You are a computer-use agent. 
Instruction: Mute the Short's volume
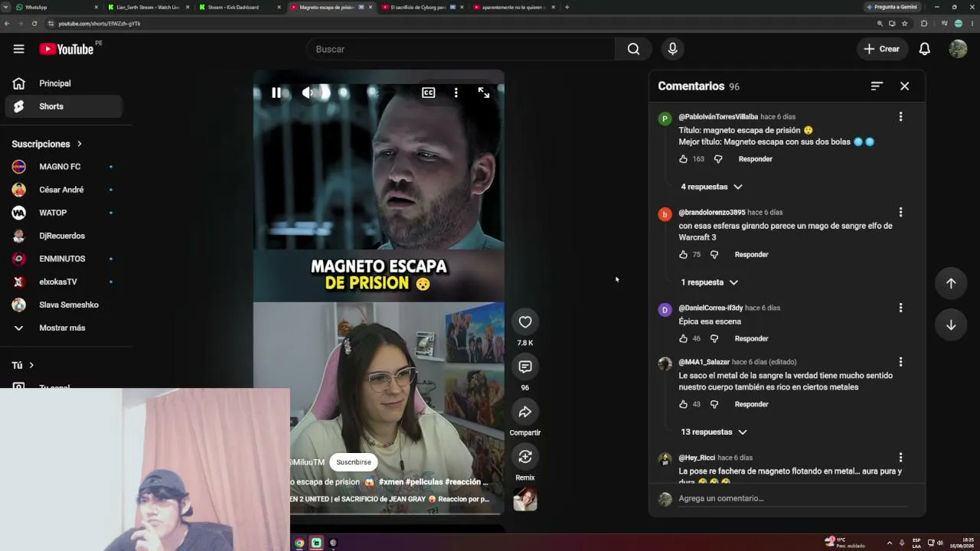pyautogui.click(x=307, y=93)
